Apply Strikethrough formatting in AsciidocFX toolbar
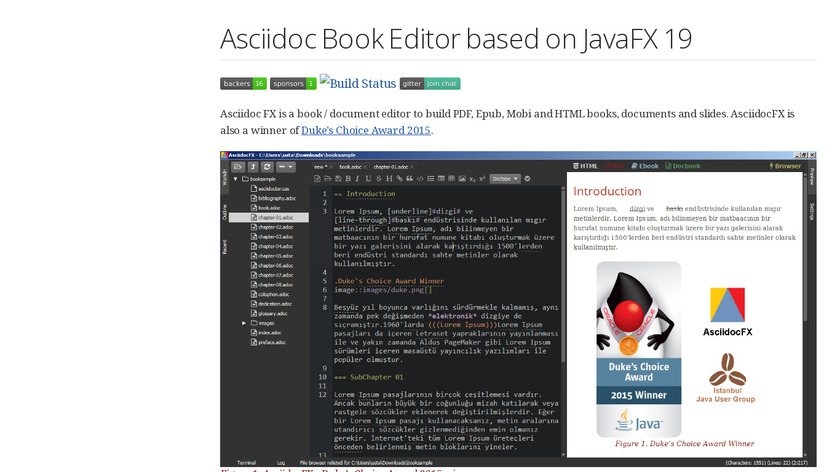 [379, 179]
